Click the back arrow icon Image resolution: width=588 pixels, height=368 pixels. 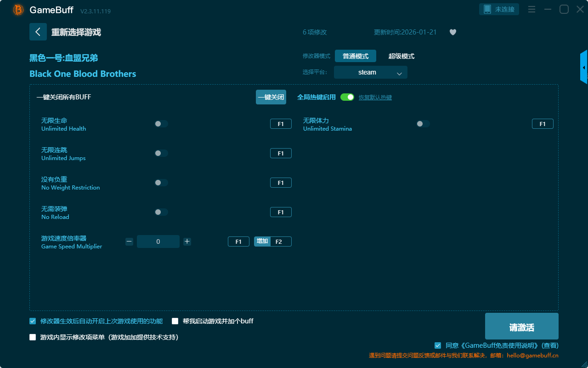[x=38, y=32]
